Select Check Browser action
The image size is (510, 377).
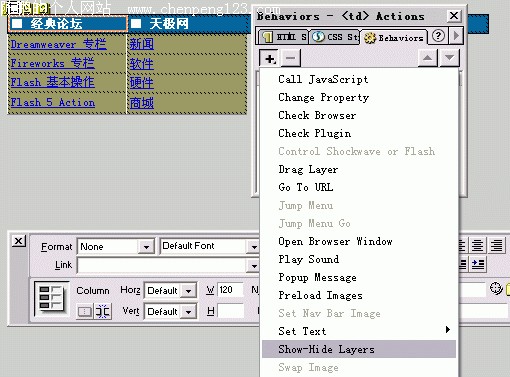(x=359, y=115)
